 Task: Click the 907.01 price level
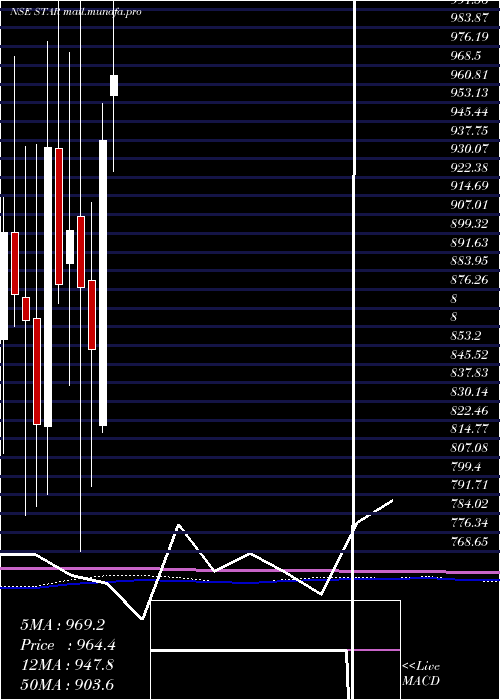pos(469,205)
